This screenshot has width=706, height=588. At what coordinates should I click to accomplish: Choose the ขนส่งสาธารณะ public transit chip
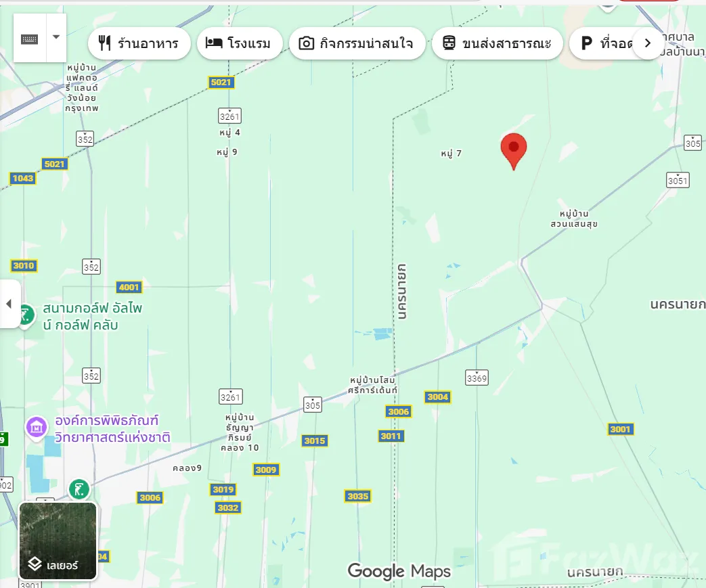497,43
